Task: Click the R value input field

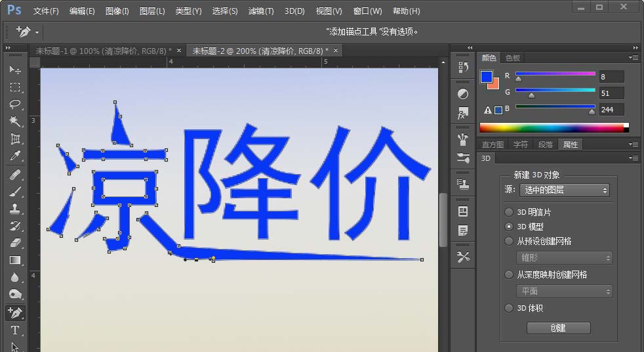Action: 611,77
